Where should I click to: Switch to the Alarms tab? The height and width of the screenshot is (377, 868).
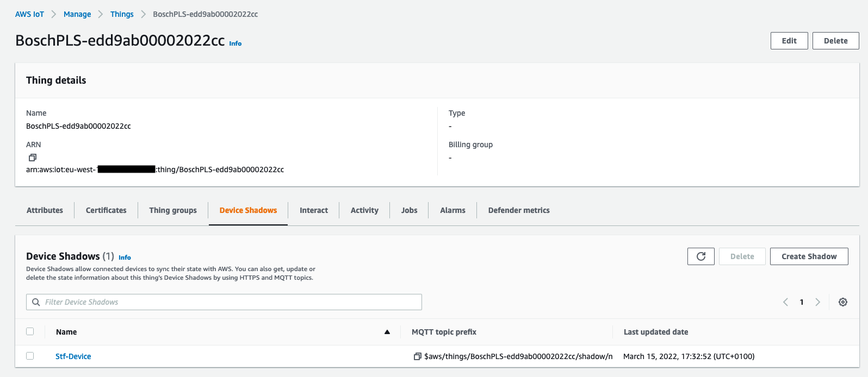[x=452, y=210]
